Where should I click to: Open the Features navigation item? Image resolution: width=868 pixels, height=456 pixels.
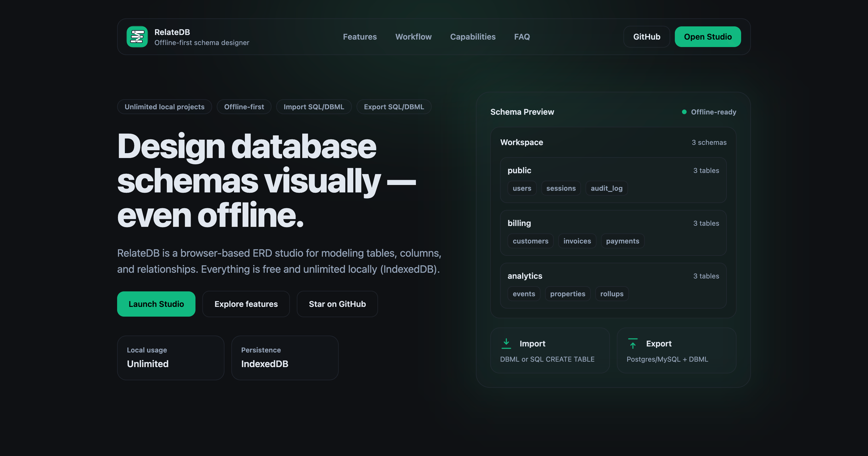[360, 37]
